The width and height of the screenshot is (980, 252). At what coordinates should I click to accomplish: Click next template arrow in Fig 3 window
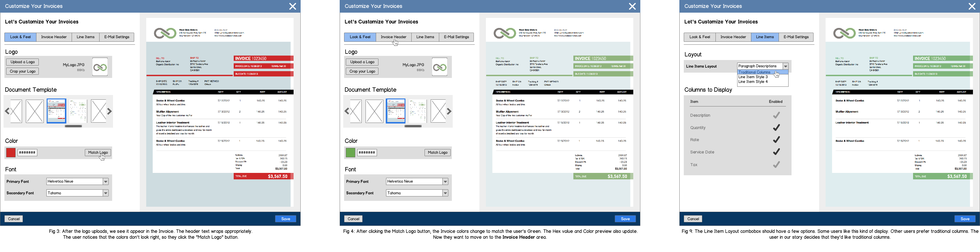coord(110,111)
